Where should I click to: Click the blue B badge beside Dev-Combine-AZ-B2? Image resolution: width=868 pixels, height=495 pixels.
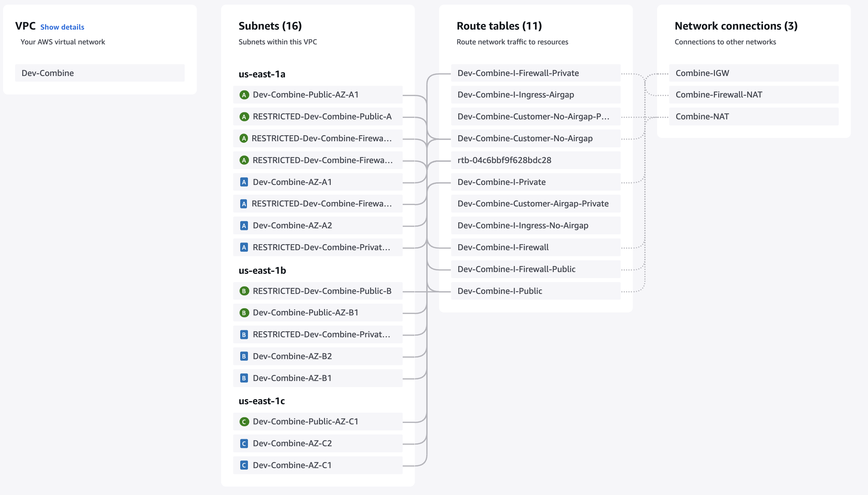click(244, 356)
